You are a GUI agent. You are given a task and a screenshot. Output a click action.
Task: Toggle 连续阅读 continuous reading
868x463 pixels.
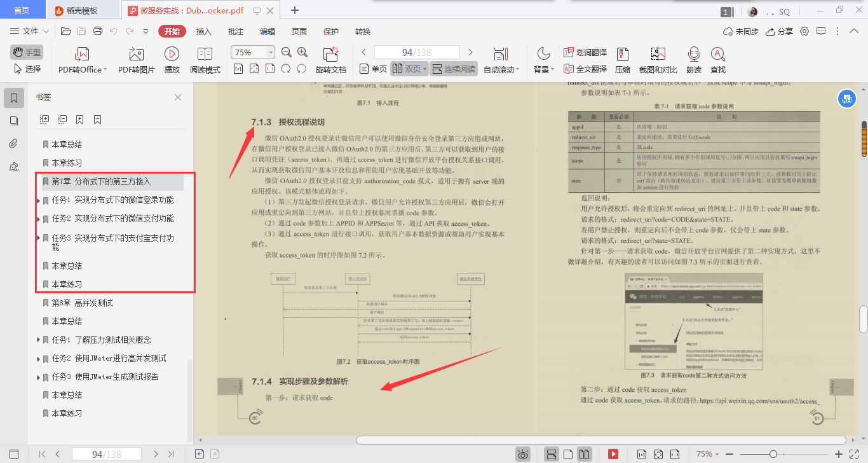[454, 69]
